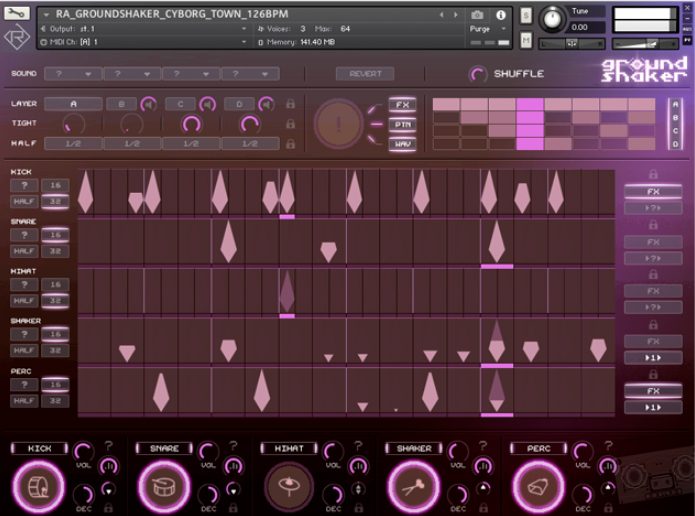Click Shaker row pattern 1 button
This screenshot has height=516, width=695.
(x=653, y=357)
